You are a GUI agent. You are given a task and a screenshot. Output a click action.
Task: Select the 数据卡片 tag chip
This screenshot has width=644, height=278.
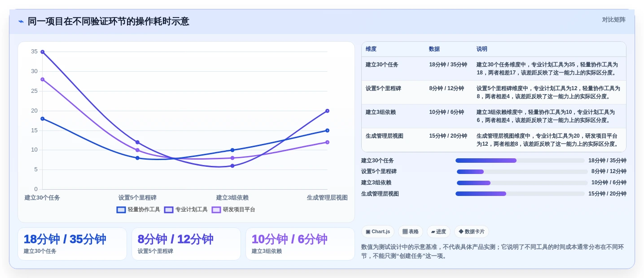472,232
